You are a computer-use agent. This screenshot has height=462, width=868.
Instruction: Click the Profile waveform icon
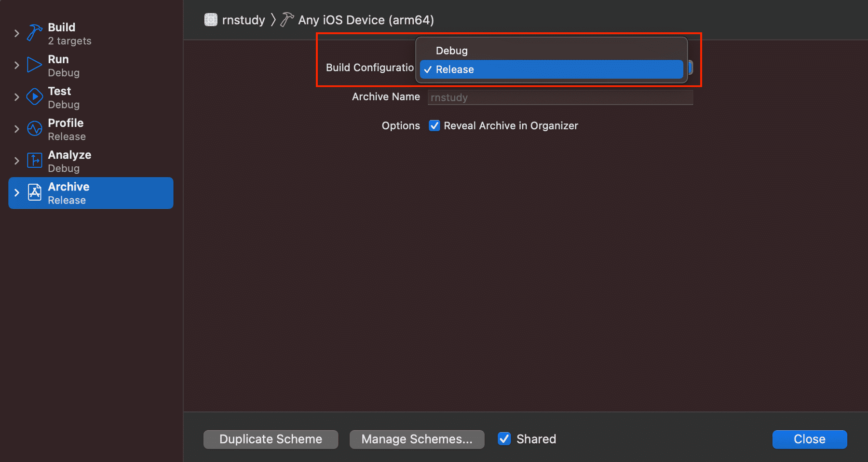click(34, 129)
